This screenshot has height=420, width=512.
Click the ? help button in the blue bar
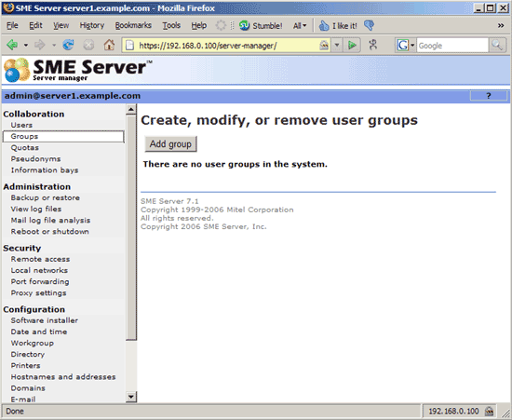(x=489, y=96)
